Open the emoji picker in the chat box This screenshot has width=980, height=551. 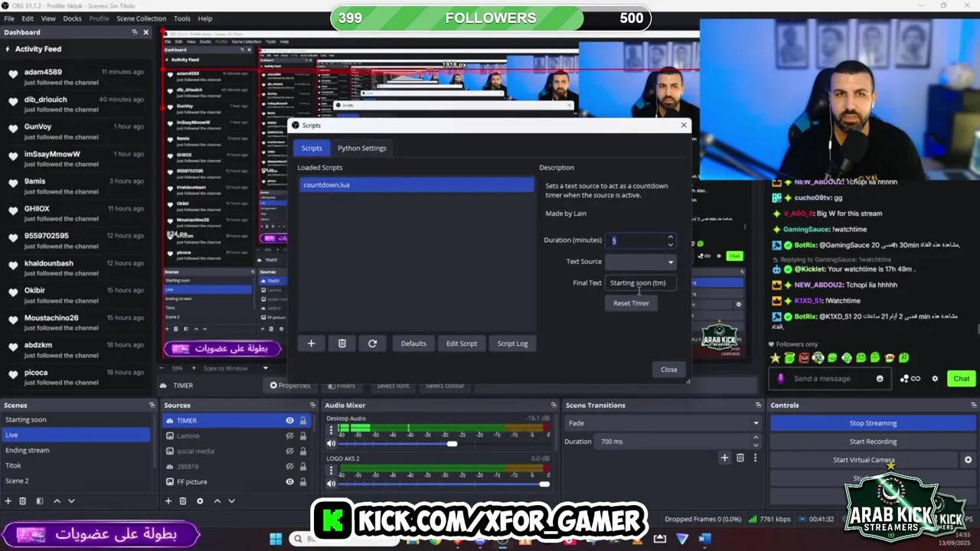point(880,379)
